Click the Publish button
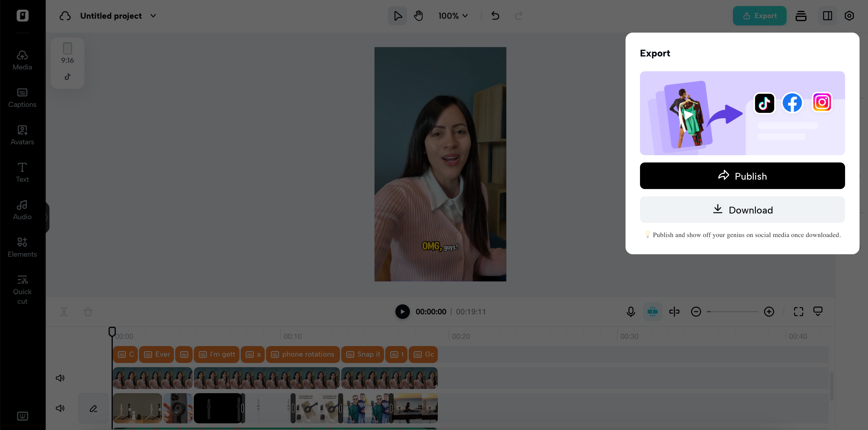Screen dimensions: 868x430 click(x=742, y=176)
